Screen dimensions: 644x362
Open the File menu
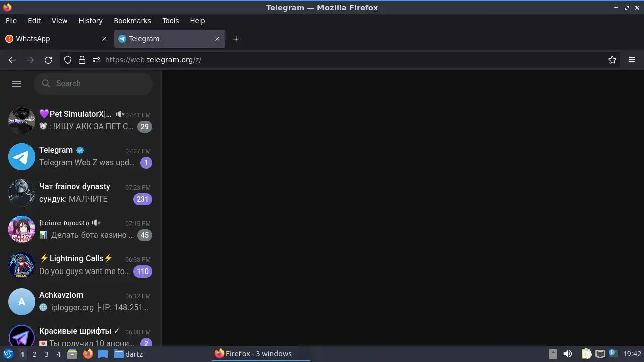point(11,21)
